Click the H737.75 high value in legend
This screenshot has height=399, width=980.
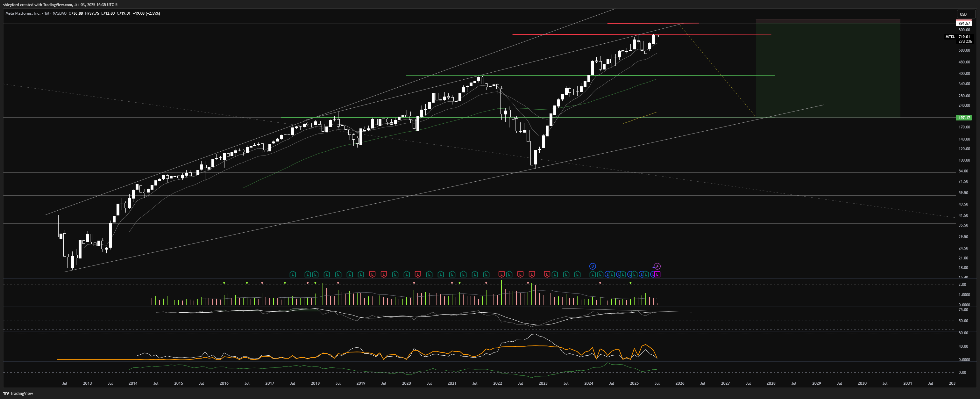pos(92,13)
